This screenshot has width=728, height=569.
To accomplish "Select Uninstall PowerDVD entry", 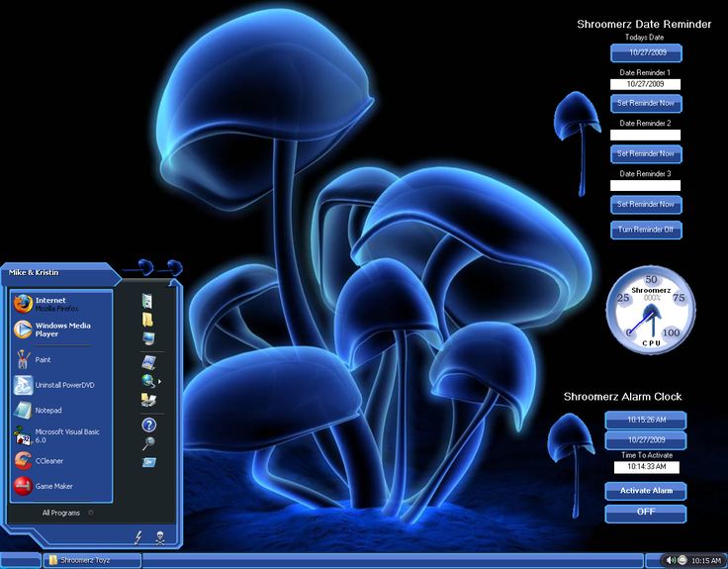I will (60, 385).
